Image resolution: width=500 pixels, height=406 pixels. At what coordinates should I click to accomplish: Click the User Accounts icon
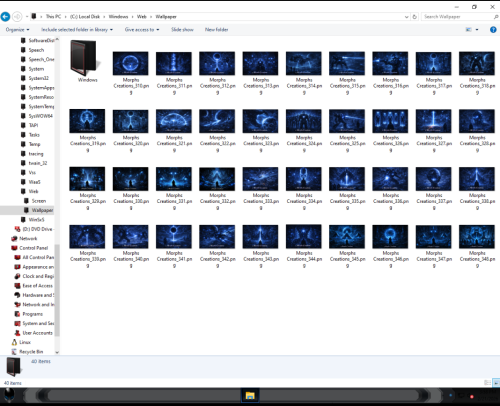click(17, 333)
